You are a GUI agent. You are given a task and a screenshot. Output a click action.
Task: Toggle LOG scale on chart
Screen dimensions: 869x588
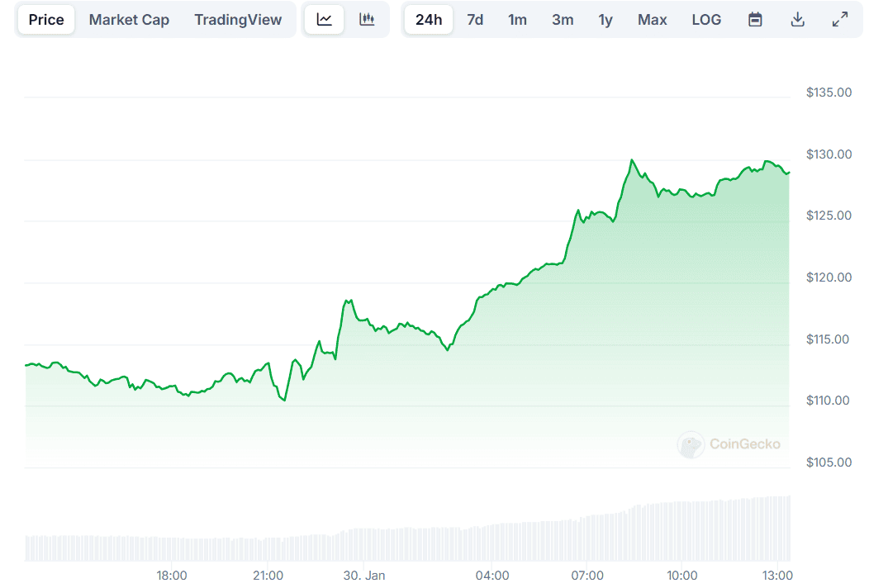(x=706, y=20)
